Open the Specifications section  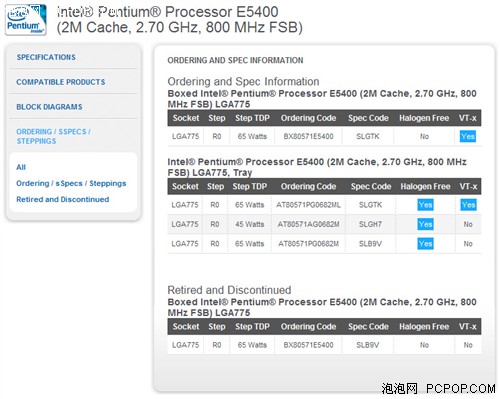coord(46,57)
